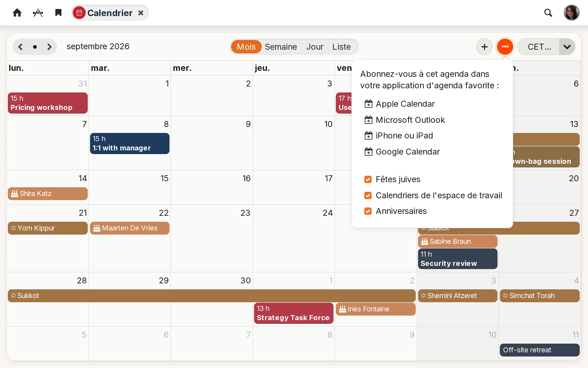Open the 1:1 with manager event
588x368 pixels.
coord(130,143)
